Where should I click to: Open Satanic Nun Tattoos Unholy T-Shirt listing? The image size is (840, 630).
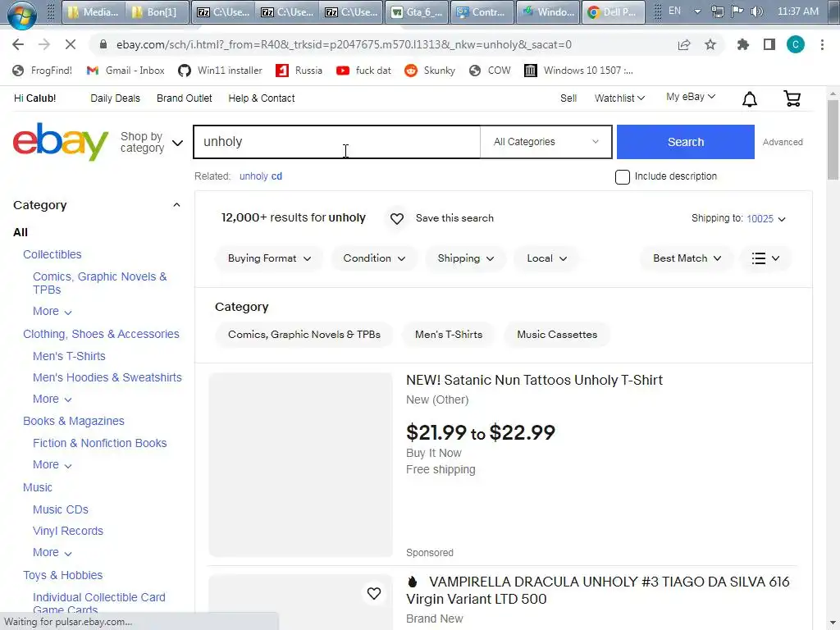534,381
